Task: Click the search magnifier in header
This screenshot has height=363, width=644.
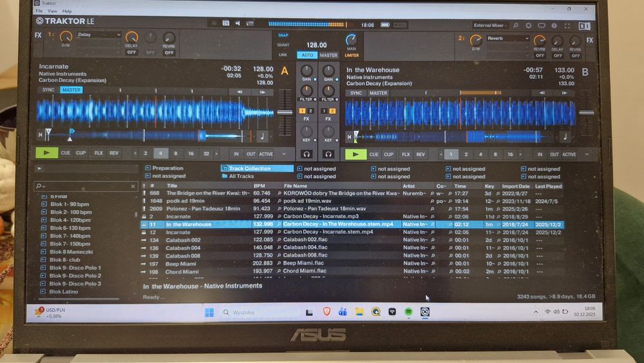Action: pos(516,26)
